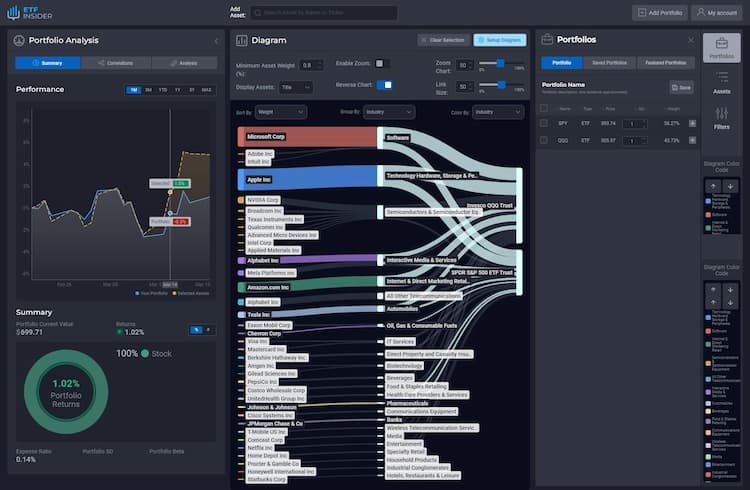750x490 pixels.
Task: Switch to the Analysis tab
Action: [184, 63]
